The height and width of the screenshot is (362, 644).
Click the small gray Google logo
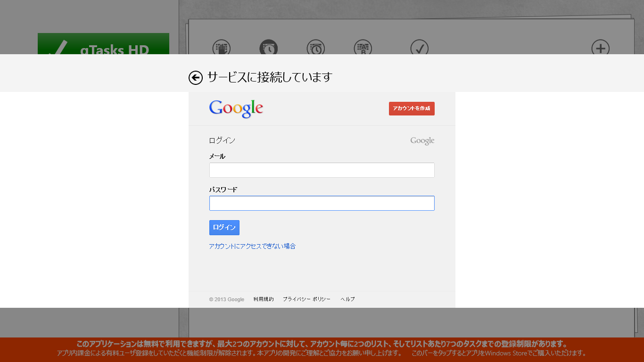click(x=422, y=141)
